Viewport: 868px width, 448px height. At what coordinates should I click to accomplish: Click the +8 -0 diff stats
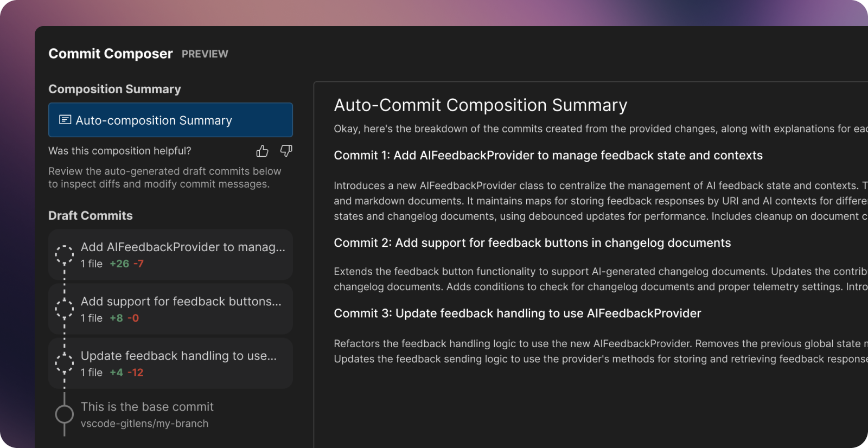pyautogui.click(x=124, y=318)
